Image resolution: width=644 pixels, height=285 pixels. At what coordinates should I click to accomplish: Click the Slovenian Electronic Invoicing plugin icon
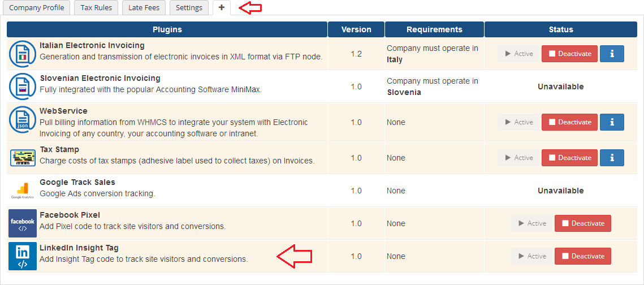point(23,87)
